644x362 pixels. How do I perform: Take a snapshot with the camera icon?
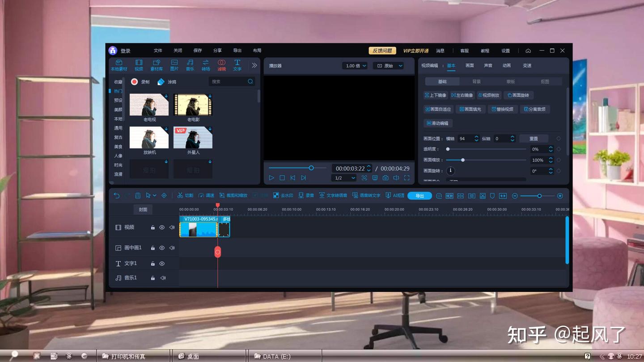coord(386,178)
